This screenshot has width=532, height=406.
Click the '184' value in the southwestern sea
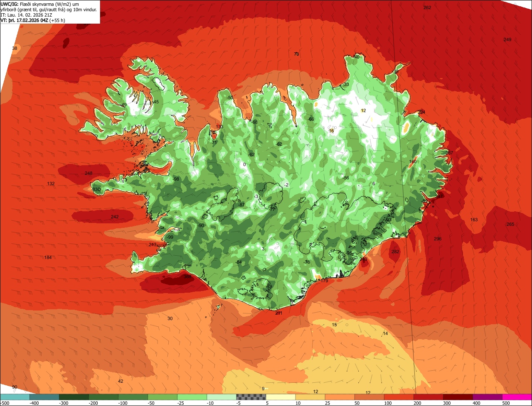click(48, 257)
